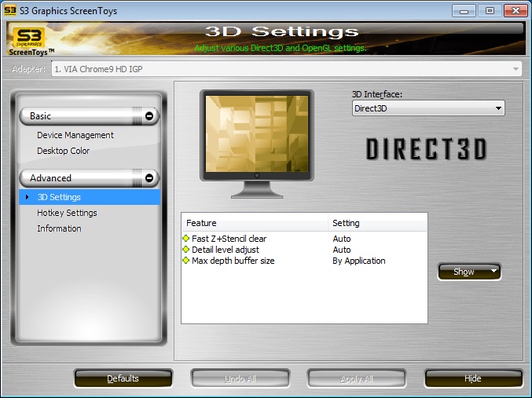Click the Setting column header
Viewport: 532px width, 398px height.
pos(377,223)
